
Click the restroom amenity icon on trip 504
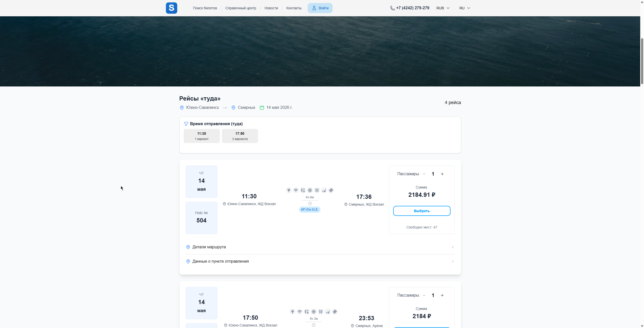tap(303, 190)
